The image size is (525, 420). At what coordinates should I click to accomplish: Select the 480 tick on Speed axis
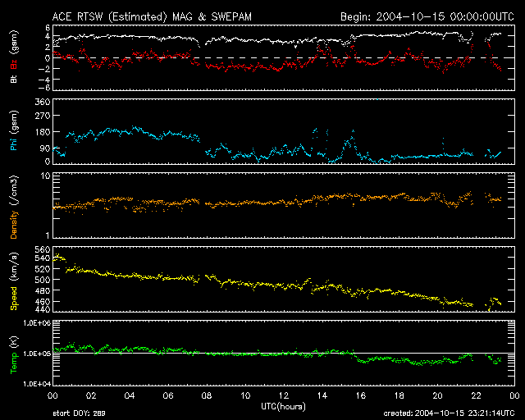pos(43,290)
